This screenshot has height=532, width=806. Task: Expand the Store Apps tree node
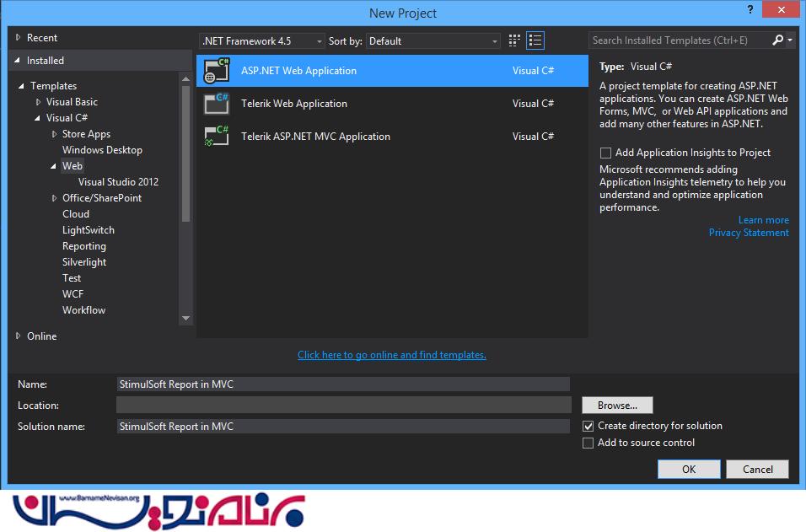click(55, 134)
